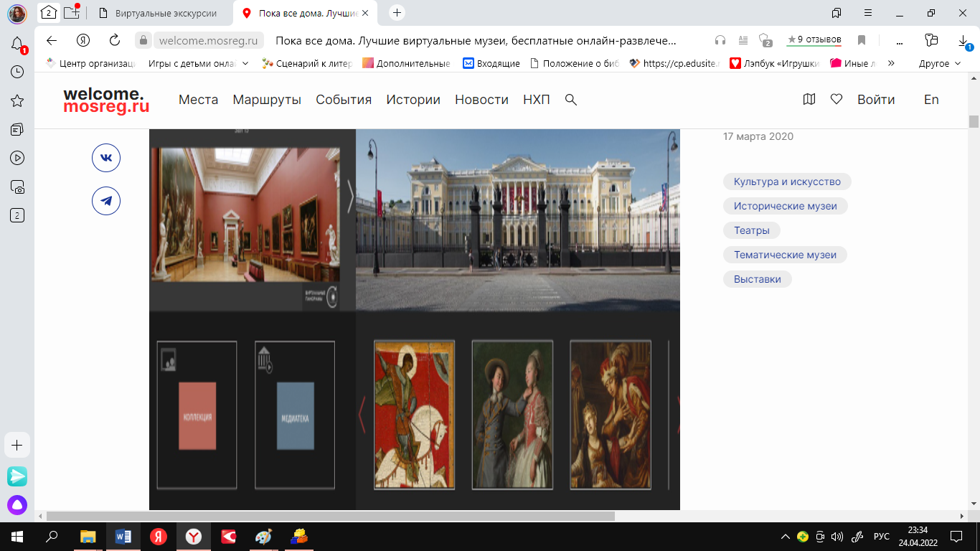
Task: Show hidden system tray icons
Action: pyautogui.click(x=786, y=536)
